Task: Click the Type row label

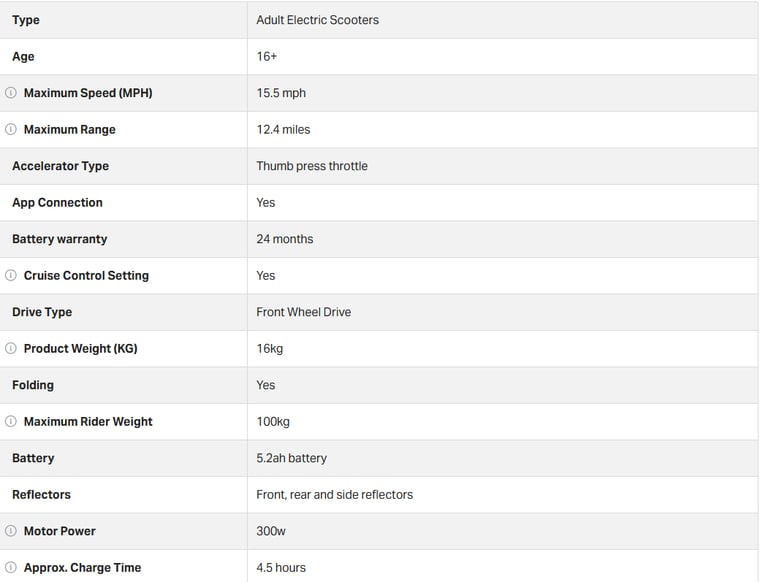Action: tap(26, 20)
